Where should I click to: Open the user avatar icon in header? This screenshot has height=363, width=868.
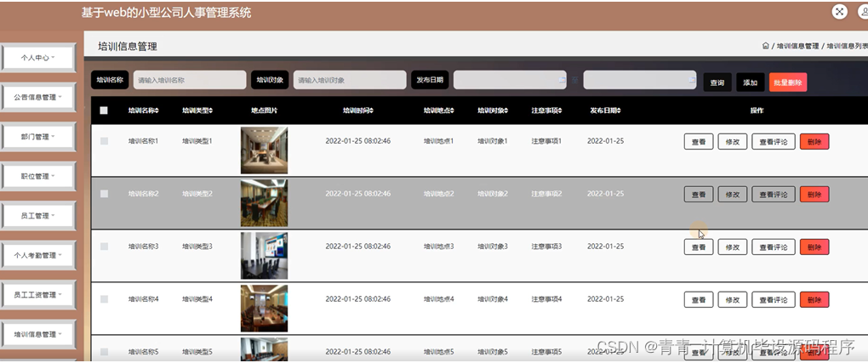(863, 12)
